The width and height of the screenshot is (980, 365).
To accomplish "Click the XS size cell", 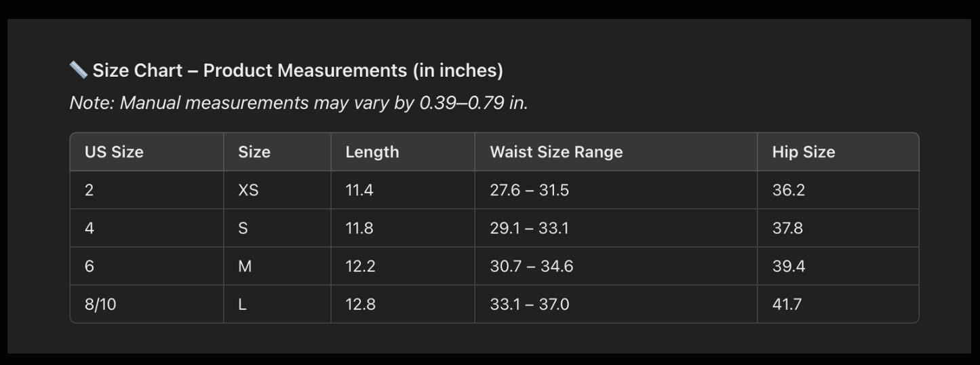I will tap(248, 190).
